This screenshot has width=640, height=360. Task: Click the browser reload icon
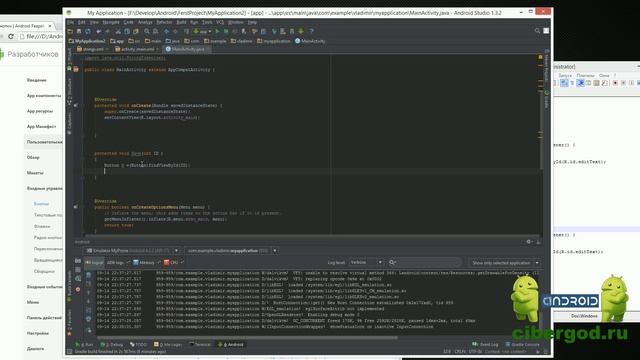pos(11,36)
